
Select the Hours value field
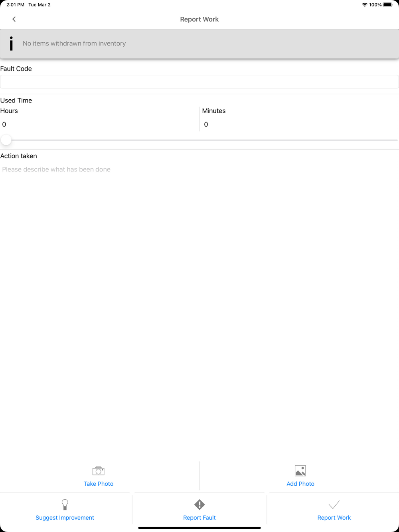[x=100, y=124]
